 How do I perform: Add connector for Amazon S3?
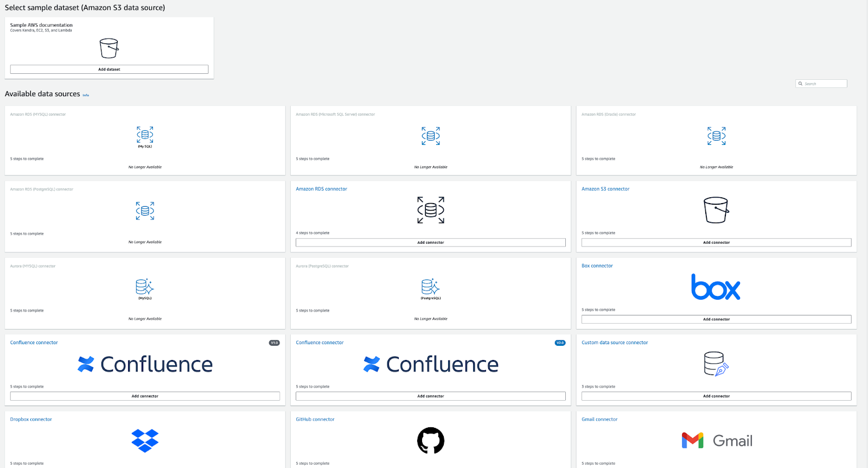[717, 243]
